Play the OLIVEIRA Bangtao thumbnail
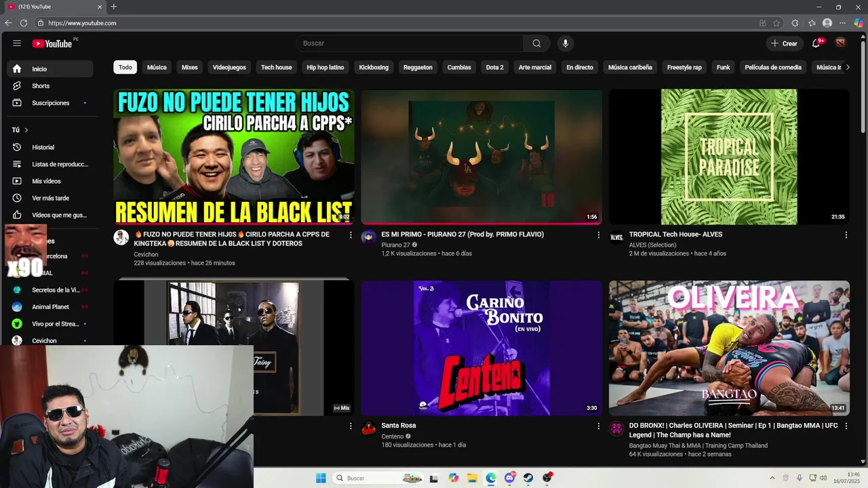This screenshot has width=868, height=488. pos(729,348)
